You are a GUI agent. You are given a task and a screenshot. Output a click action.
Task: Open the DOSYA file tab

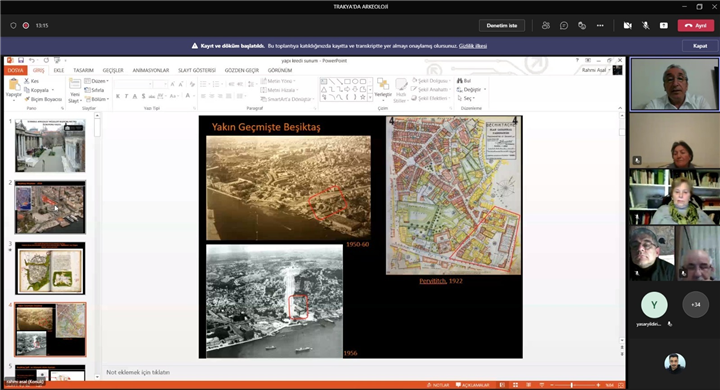(x=15, y=70)
